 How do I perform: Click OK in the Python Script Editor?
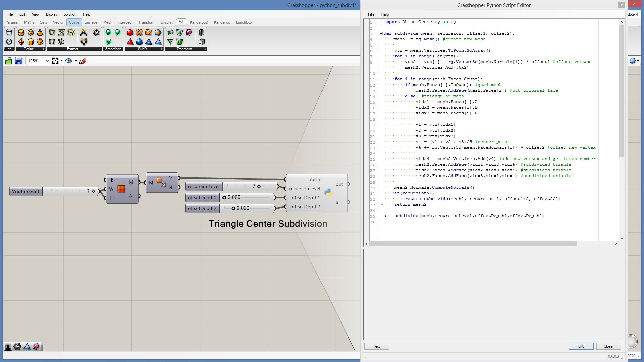(581, 346)
